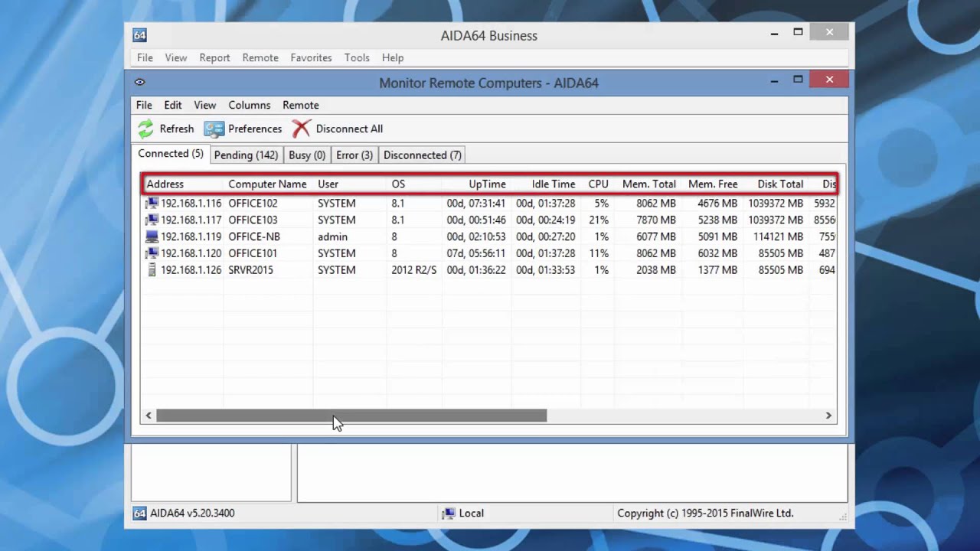
Task: Select computer name OFFICE103
Action: pos(253,220)
